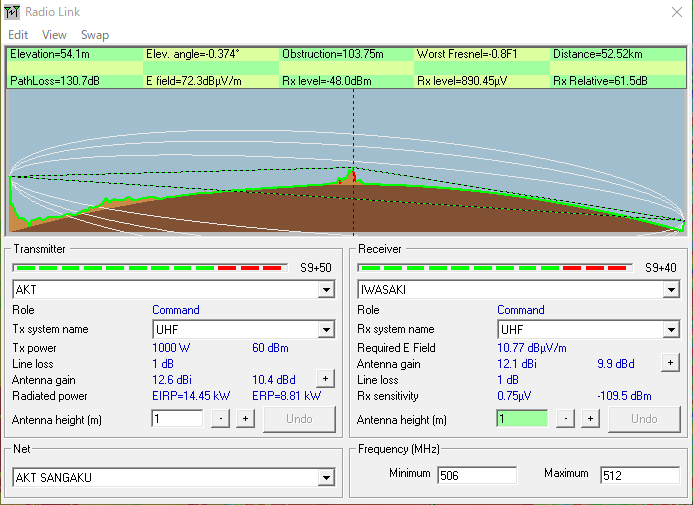This screenshot has width=693, height=505.
Task: Click the Radio Link antenna title icon
Action: pos(11,12)
